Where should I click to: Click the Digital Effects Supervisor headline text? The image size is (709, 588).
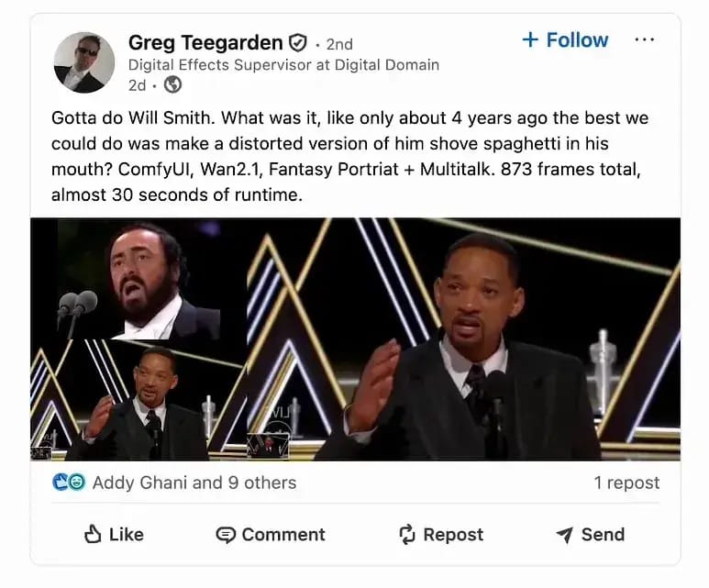click(x=284, y=65)
